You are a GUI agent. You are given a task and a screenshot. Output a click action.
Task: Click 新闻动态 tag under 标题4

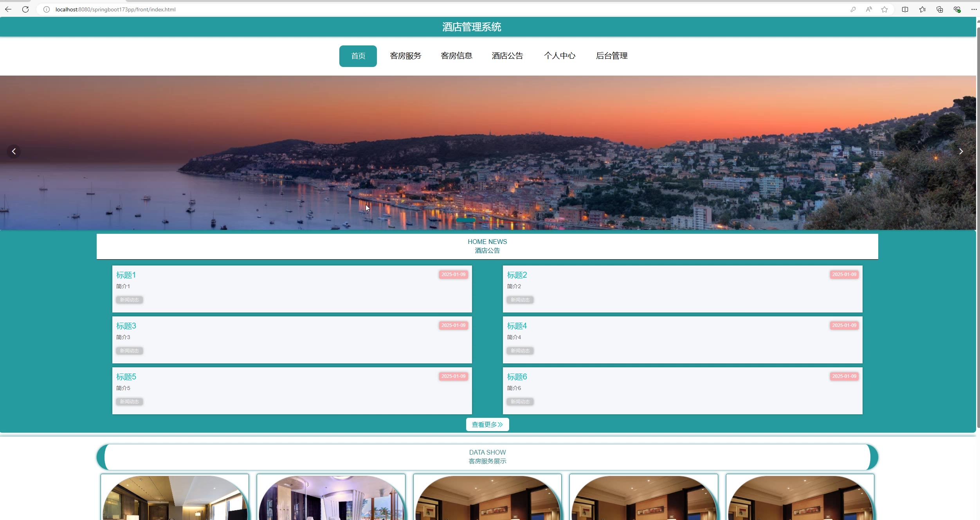pyautogui.click(x=520, y=351)
